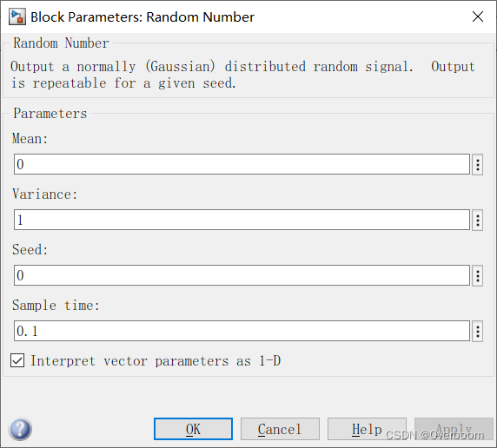The image size is (497, 448).
Task: Click inside the Sample time input field
Action: [x=242, y=331]
